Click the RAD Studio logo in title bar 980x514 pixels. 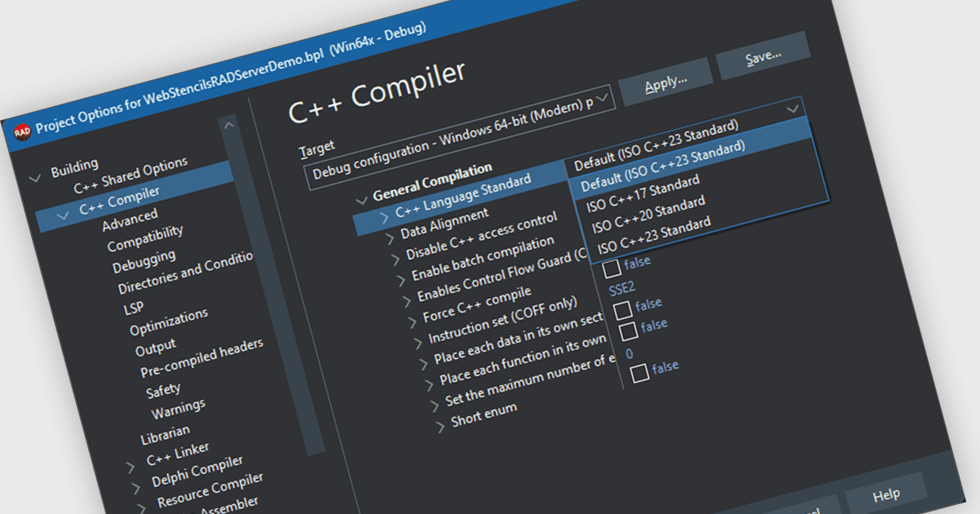point(22,131)
